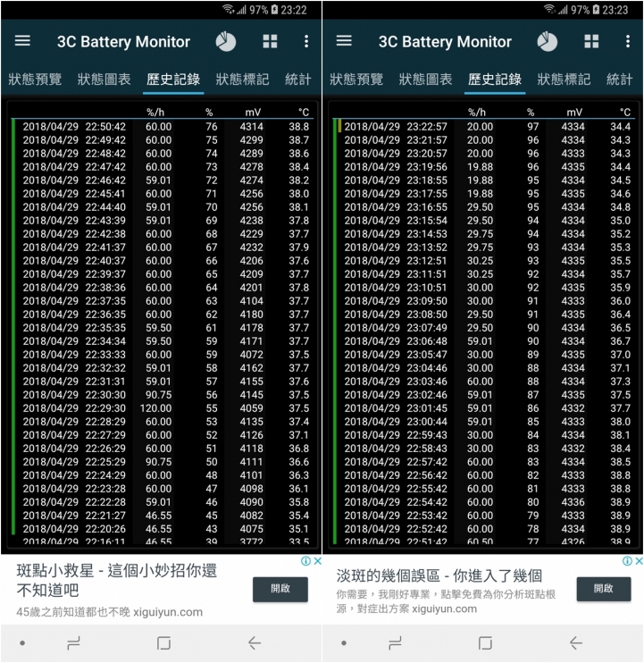Open grid view icon in left screenshot
Viewport: 644px width, 663px height.
(x=270, y=41)
